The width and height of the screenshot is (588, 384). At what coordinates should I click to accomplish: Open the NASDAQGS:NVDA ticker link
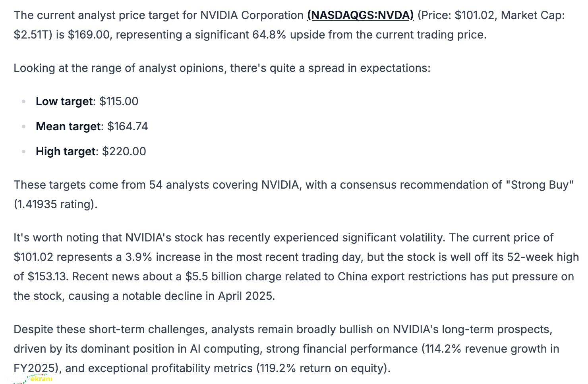coord(360,15)
